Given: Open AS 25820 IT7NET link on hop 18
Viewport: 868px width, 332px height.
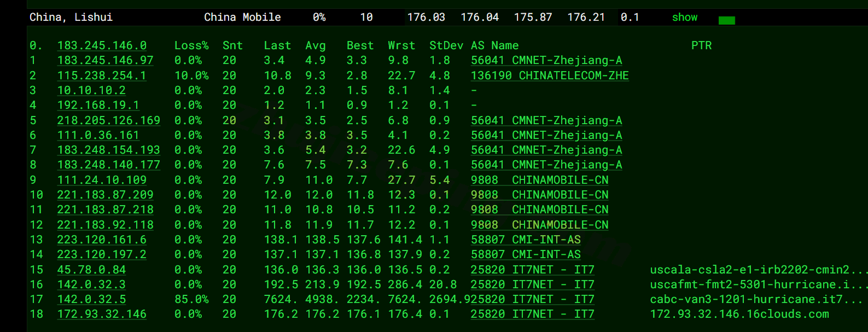Looking at the screenshot, I should [533, 314].
